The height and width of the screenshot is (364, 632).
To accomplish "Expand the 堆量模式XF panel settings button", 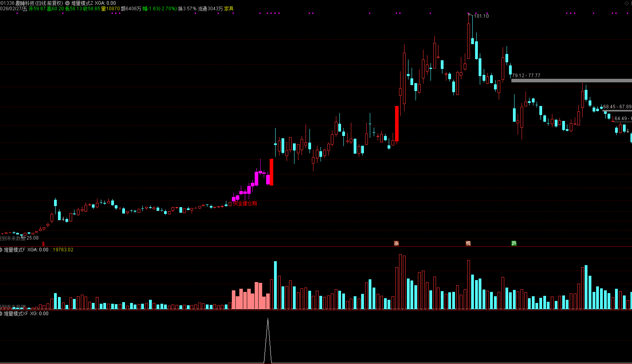I will 1,314.
